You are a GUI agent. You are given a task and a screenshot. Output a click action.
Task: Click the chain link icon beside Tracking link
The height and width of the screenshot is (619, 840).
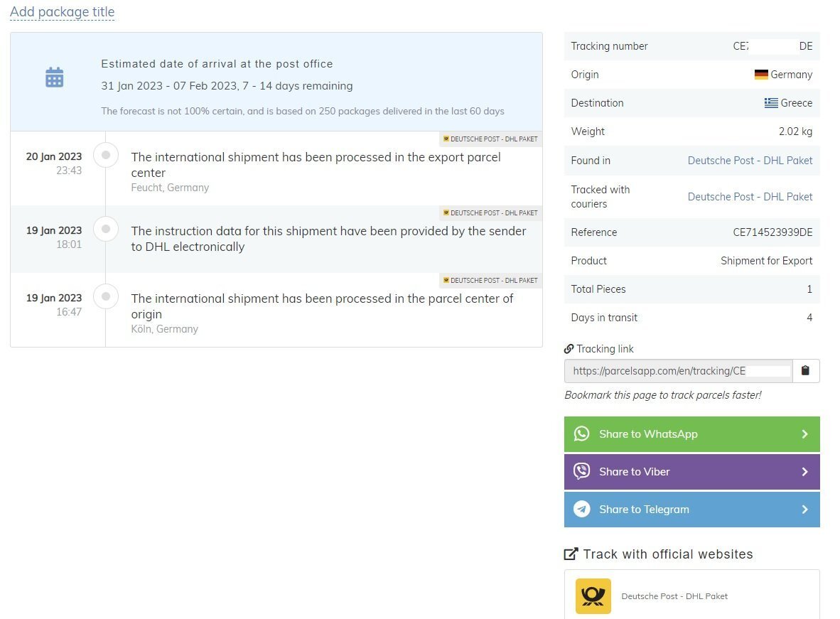click(569, 349)
